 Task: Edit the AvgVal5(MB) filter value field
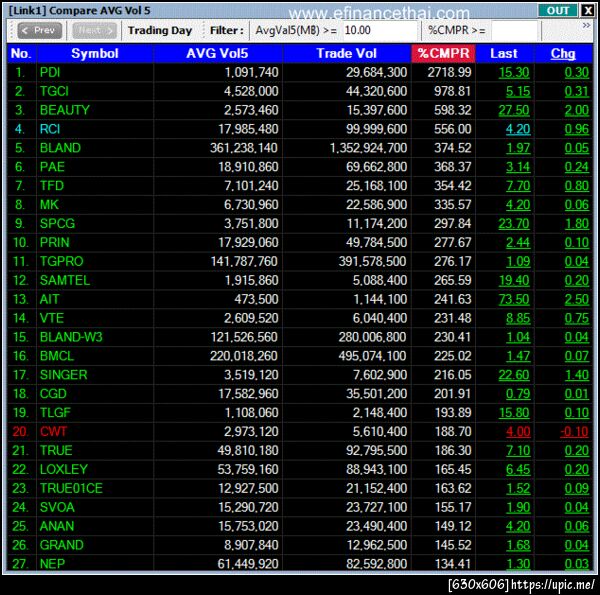pyautogui.click(x=379, y=30)
